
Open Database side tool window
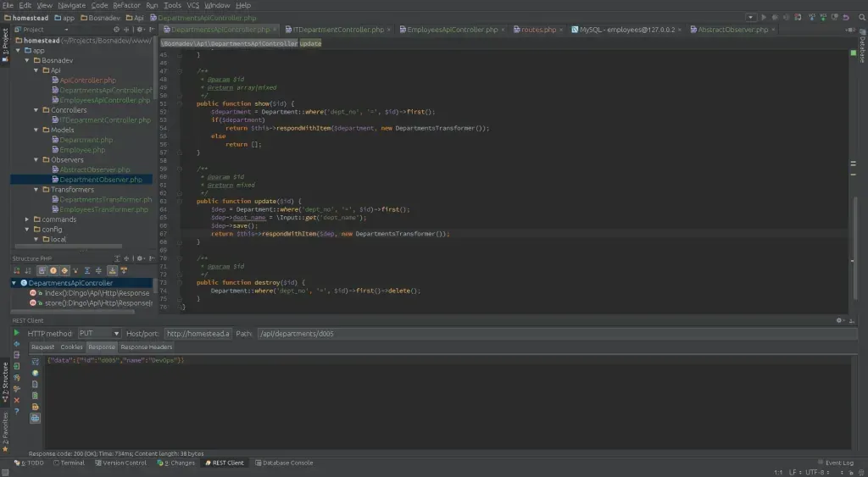[862, 47]
